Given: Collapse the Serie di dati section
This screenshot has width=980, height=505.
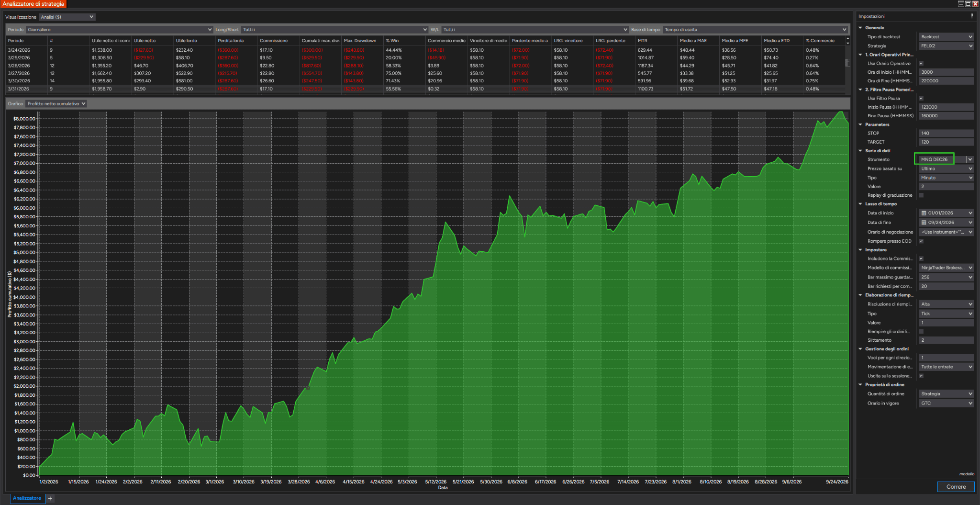Looking at the screenshot, I should click(860, 151).
